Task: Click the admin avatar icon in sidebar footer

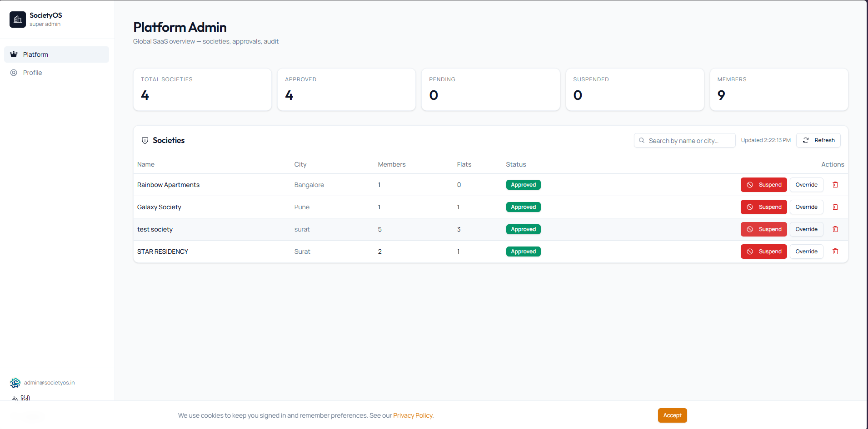Action: coord(15,383)
